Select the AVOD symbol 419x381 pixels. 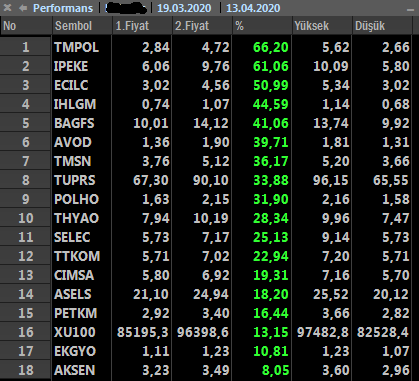tap(73, 142)
